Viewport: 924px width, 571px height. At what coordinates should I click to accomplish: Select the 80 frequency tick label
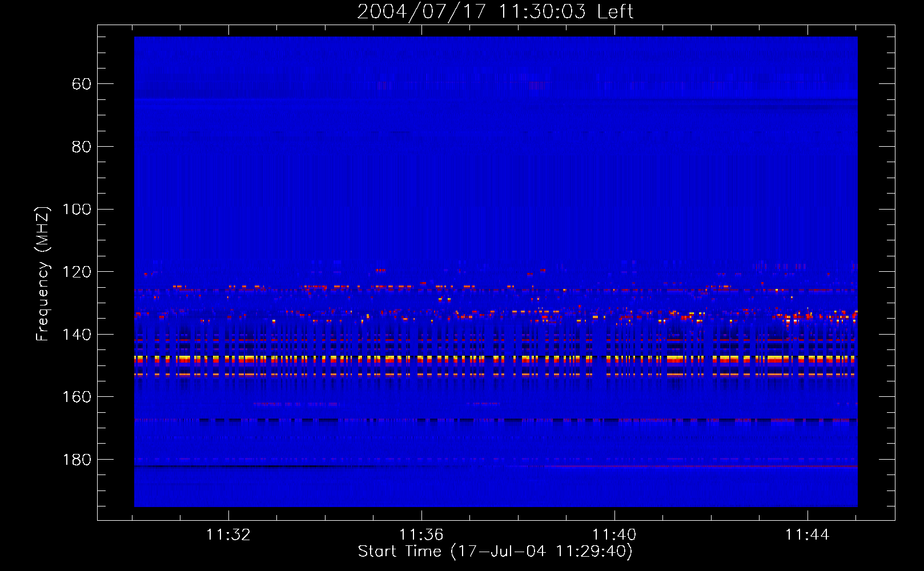click(x=82, y=147)
